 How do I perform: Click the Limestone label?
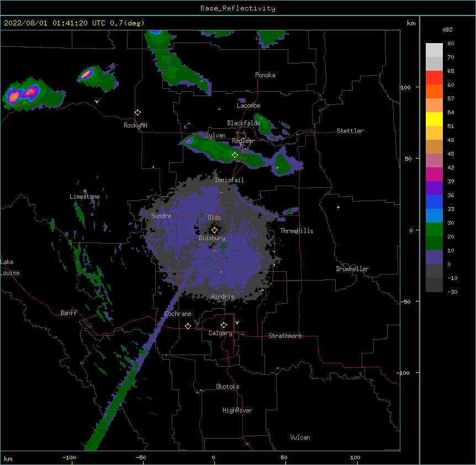pos(84,197)
